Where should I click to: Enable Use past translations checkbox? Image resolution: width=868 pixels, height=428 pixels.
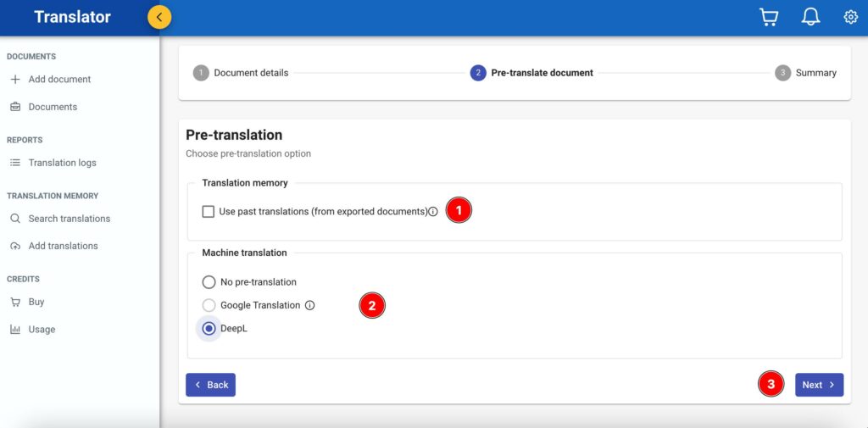click(209, 212)
